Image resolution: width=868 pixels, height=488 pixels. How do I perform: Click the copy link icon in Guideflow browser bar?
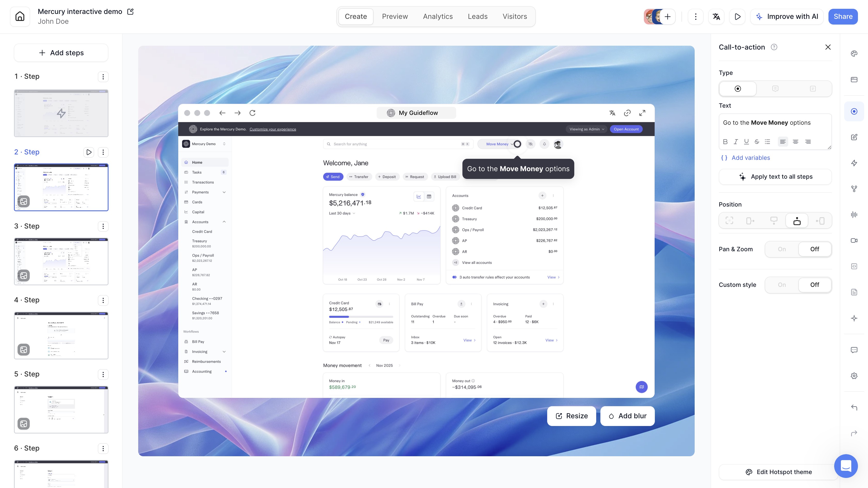627,113
